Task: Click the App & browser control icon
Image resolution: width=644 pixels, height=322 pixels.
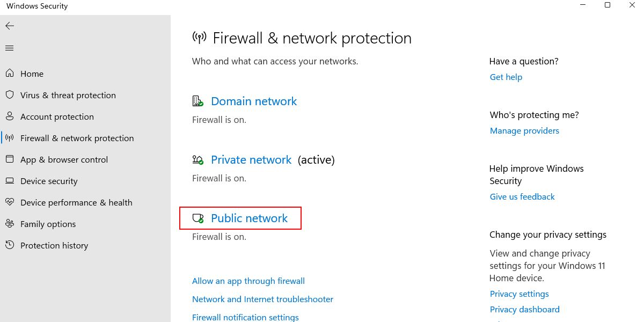Action: point(9,159)
